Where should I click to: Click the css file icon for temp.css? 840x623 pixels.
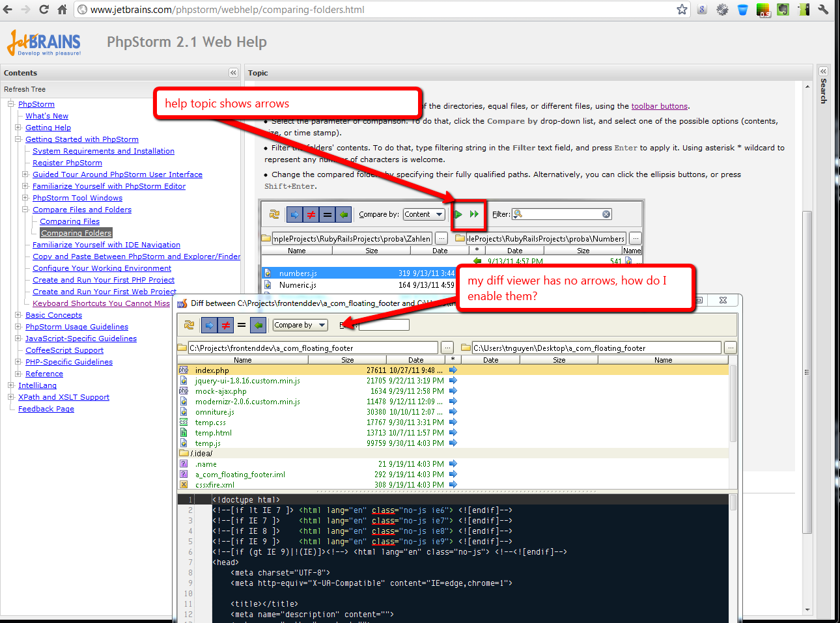(184, 422)
